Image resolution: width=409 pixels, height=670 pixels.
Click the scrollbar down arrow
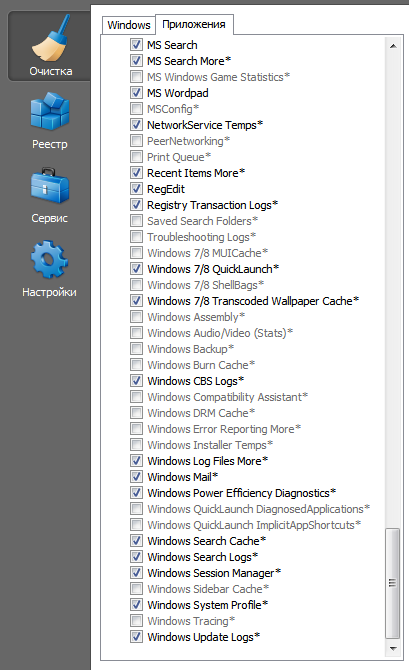click(393, 649)
